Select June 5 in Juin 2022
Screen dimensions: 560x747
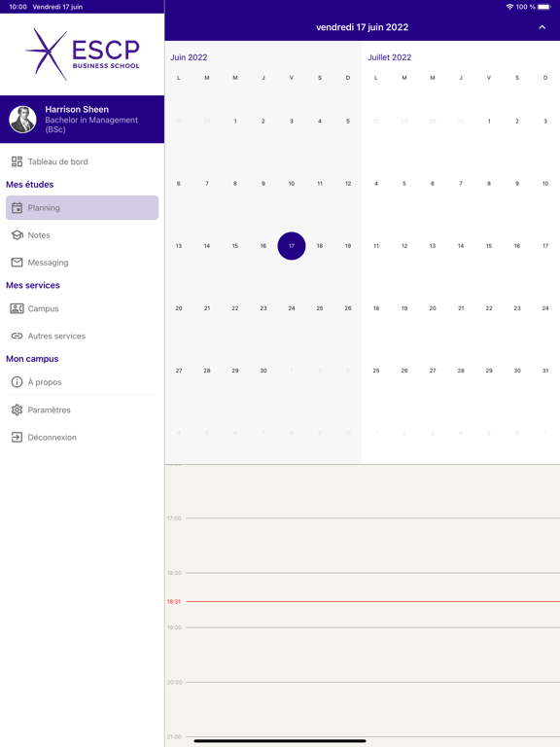point(348,121)
